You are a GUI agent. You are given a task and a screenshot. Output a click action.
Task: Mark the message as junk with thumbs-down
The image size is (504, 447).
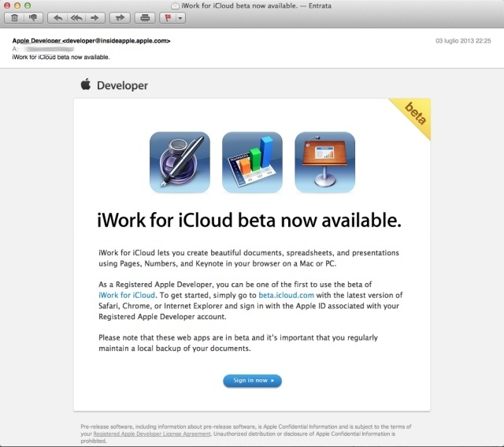pos(33,17)
